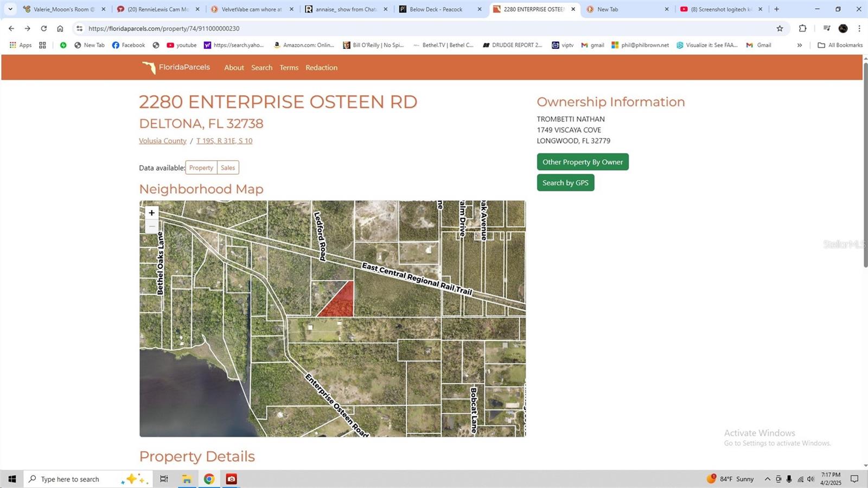Image resolution: width=868 pixels, height=488 pixels.
Task: Click the map zoom in plus button
Action: [x=152, y=213]
